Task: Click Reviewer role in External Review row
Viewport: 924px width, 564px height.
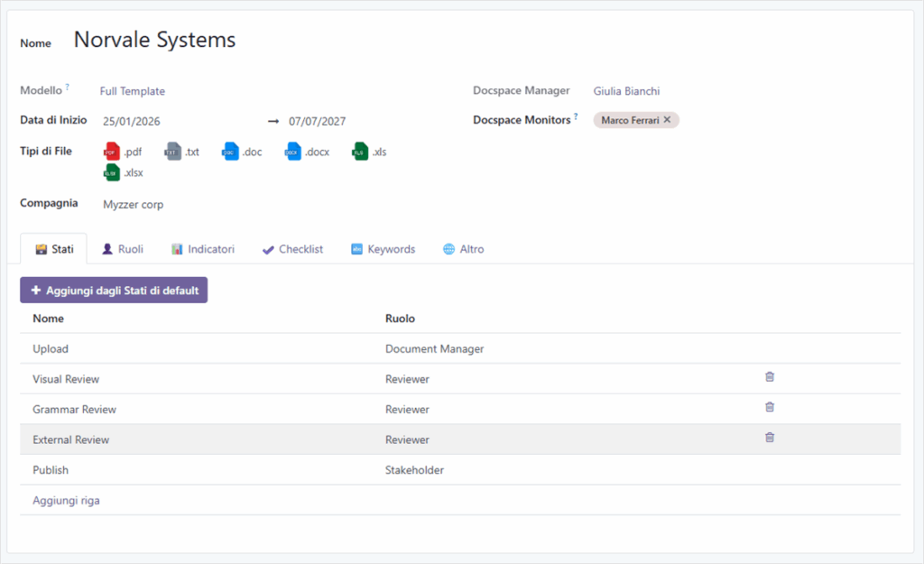Action: (407, 439)
